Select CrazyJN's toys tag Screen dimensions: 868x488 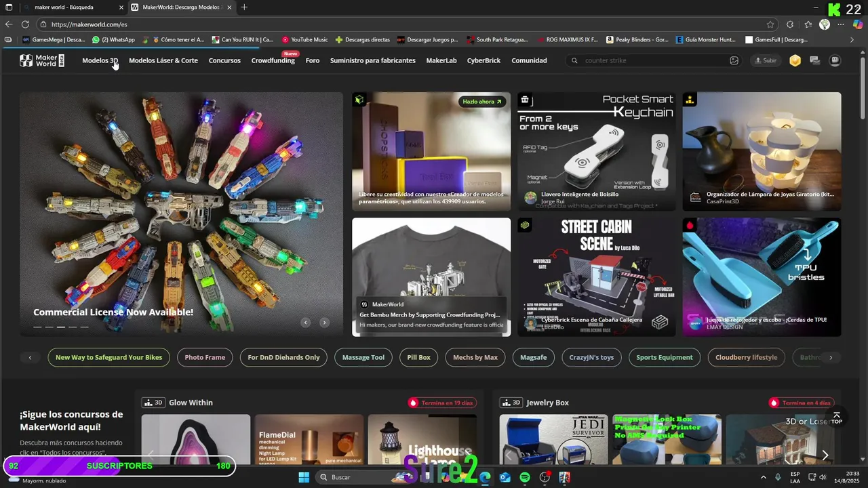[591, 357]
